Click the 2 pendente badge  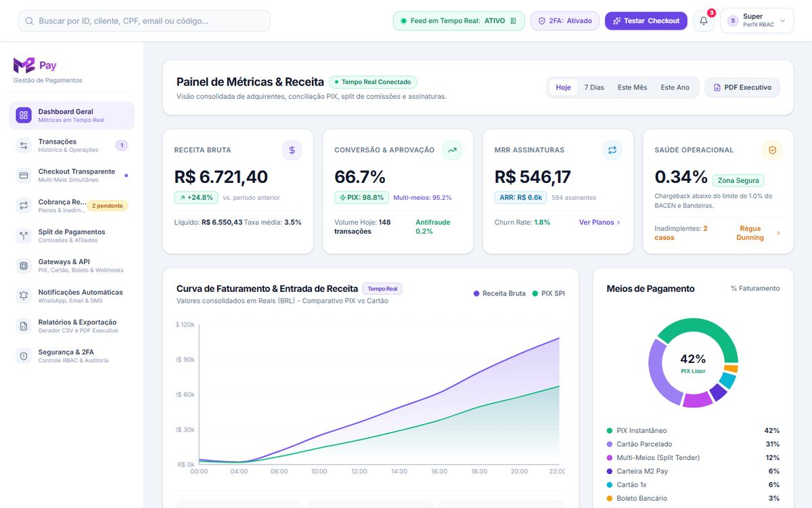pyautogui.click(x=107, y=205)
